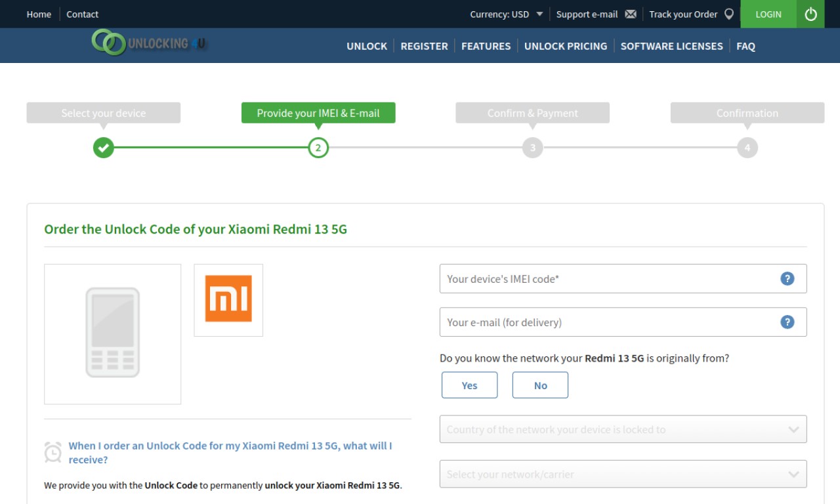Click the 'We provide you with the Unlock Code' sentence

tap(223, 486)
